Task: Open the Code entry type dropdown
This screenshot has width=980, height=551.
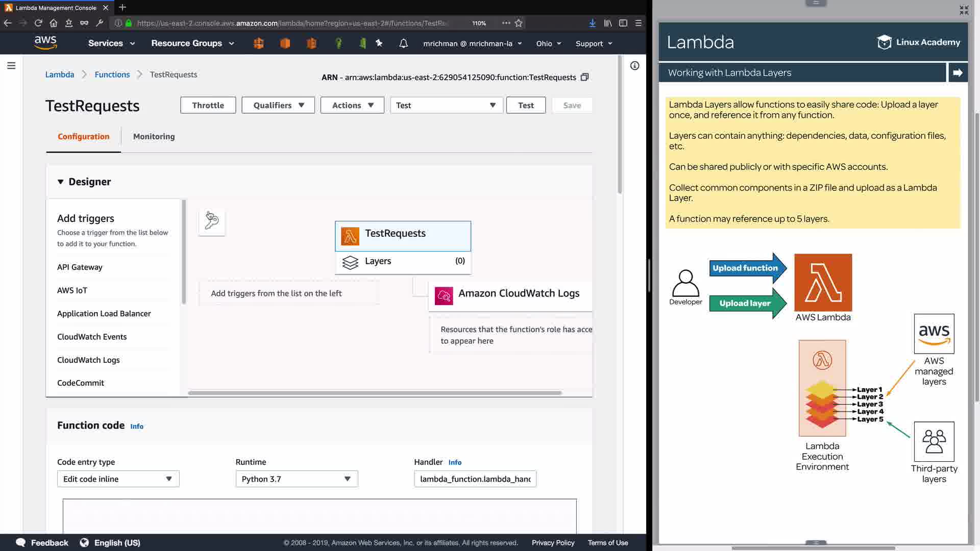Action: 118,479
